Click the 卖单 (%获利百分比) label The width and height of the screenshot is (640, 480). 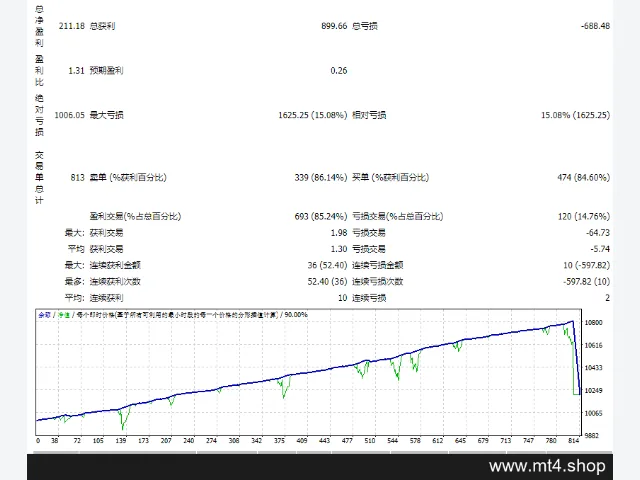pos(128,178)
